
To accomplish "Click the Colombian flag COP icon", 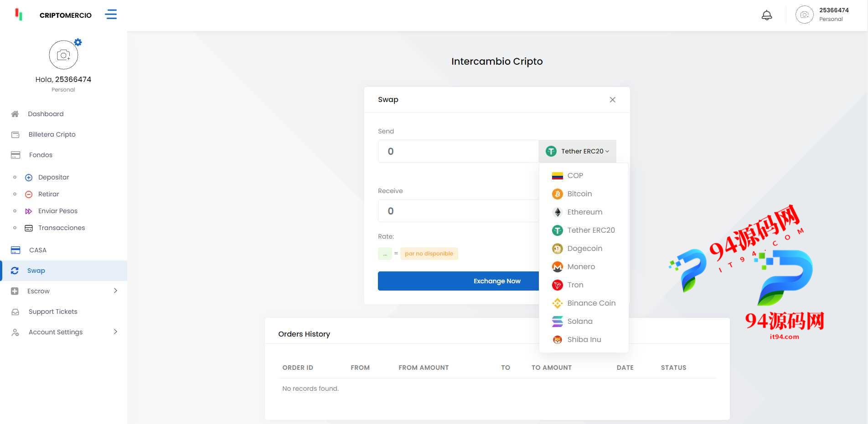I will coord(558,176).
